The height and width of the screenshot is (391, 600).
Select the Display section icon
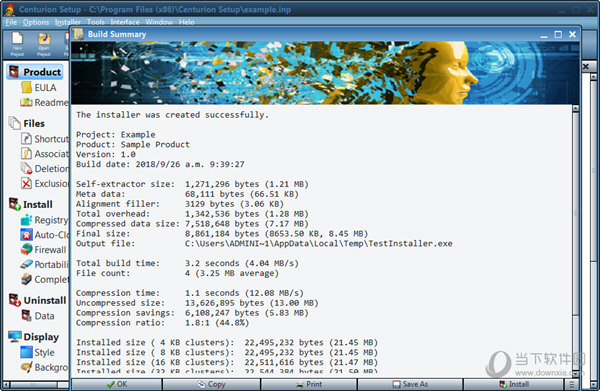pyautogui.click(x=15, y=337)
